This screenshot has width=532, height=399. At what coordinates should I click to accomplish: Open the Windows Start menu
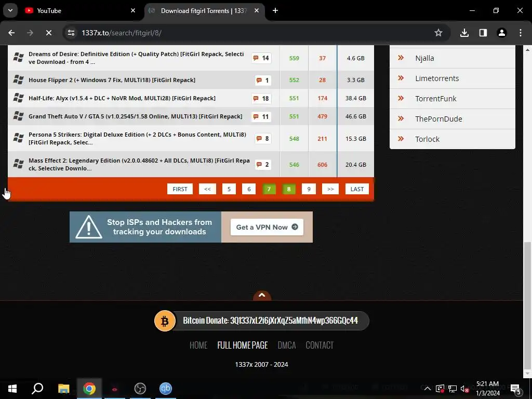[12, 389]
